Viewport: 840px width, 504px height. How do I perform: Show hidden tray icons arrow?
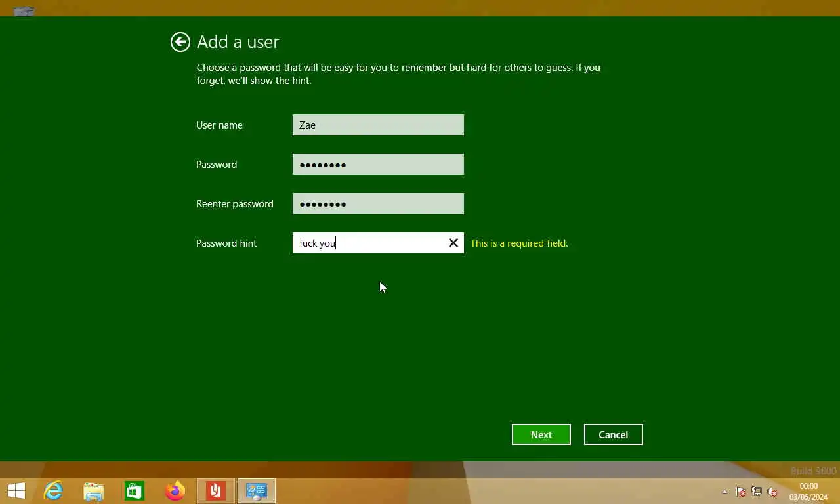pyautogui.click(x=724, y=492)
